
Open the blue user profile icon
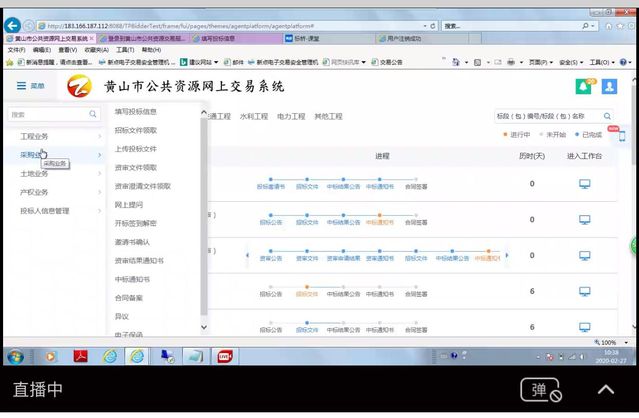(x=609, y=86)
